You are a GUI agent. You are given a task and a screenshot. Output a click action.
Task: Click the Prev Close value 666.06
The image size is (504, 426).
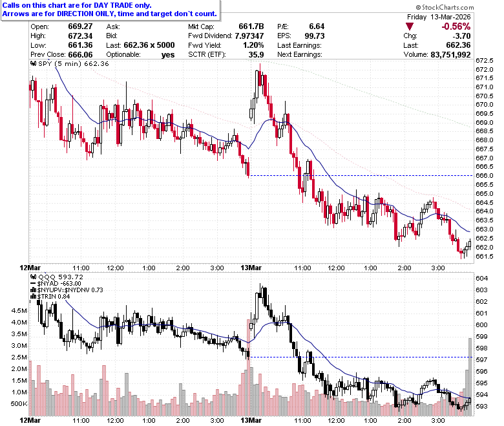[80, 55]
